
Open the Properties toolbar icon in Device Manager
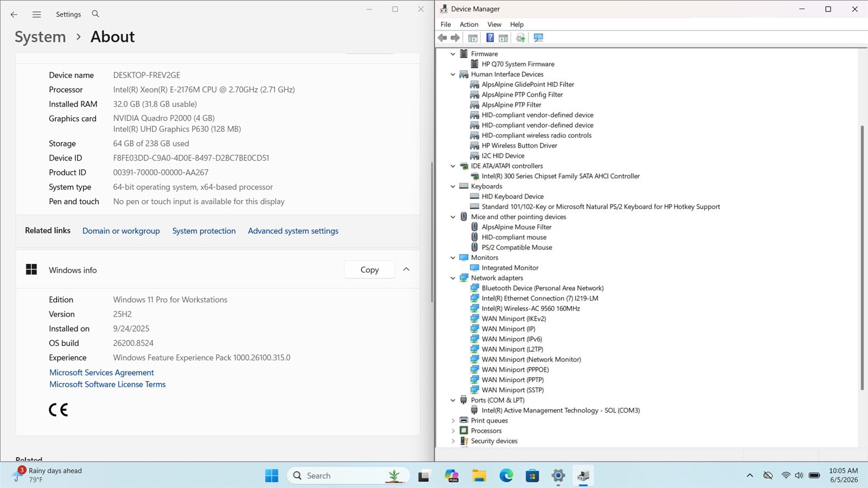pyautogui.click(x=473, y=38)
